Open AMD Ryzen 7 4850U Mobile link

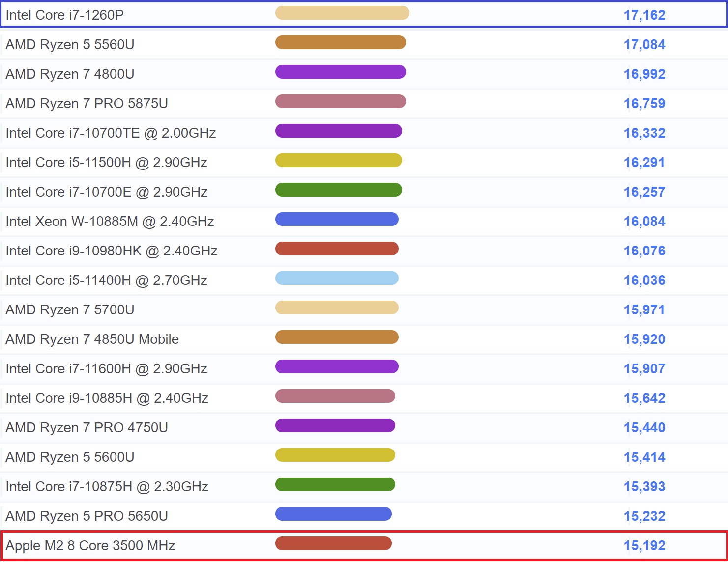click(x=92, y=339)
